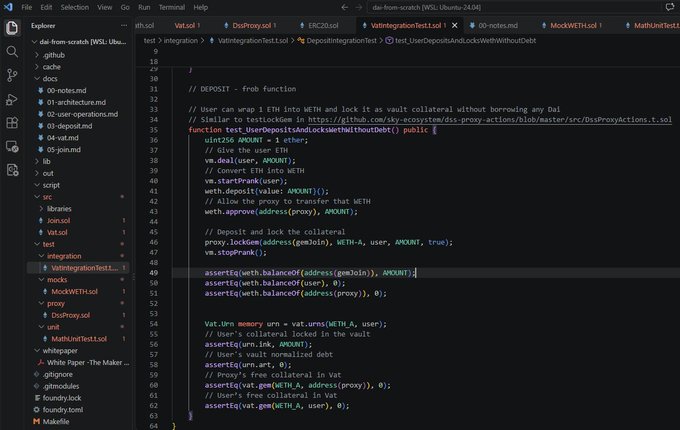Screen dimensions: 680x430
Task: Switch to the MathUnitTest tab
Action: coord(652,26)
